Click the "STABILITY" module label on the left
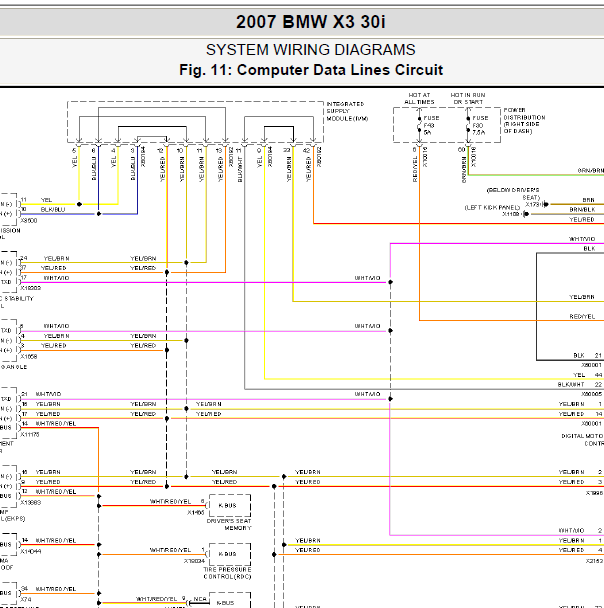This screenshot has height=608, width=604. [x=19, y=299]
